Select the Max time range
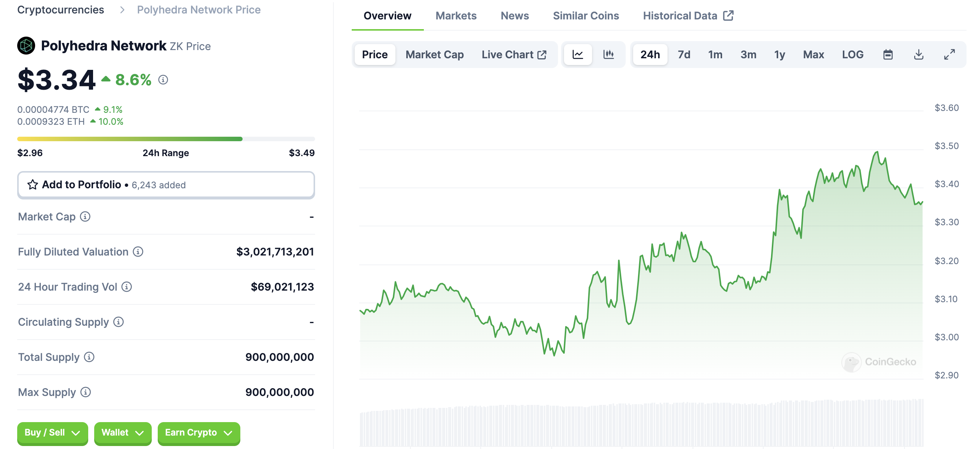The image size is (980, 449). (813, 55)
